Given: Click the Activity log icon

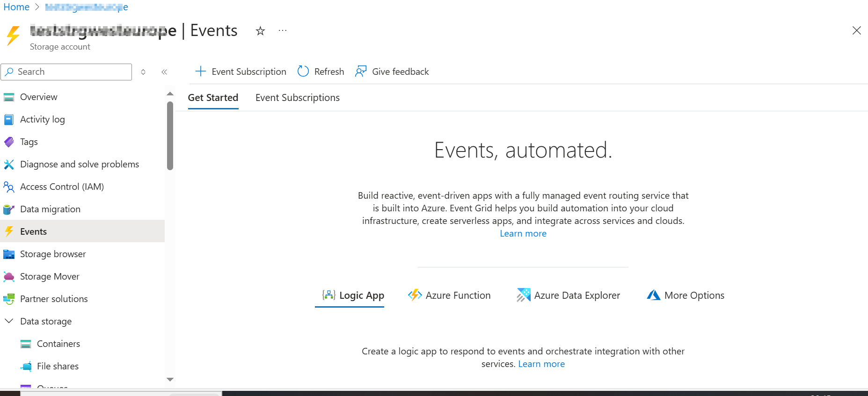Looking at the screenshot, I should pos(9,120).
